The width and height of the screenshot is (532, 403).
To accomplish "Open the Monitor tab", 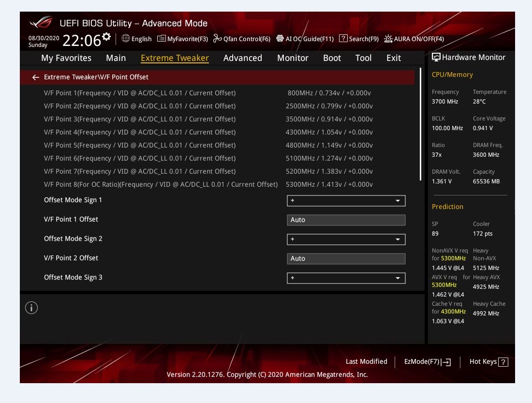I will coord(293,58).
